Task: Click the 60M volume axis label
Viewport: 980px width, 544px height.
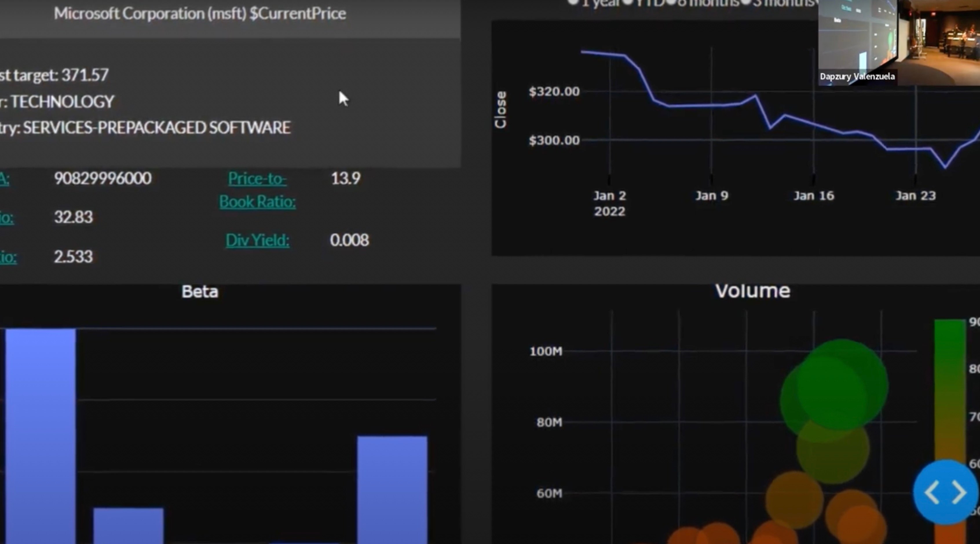Action: click(x=549, y=493)
